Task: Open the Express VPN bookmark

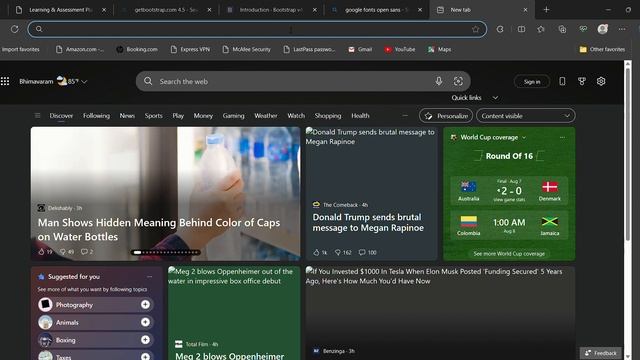Action: 190,49
